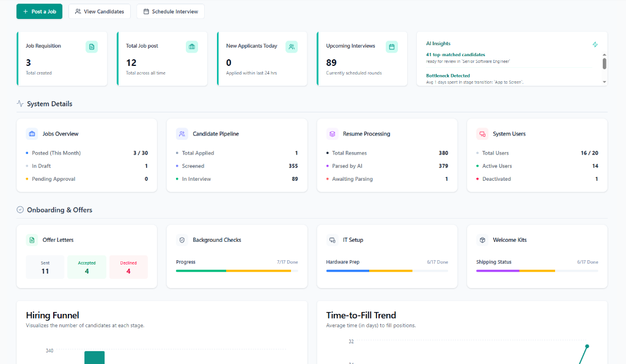Click the Resume Processing layers icon
This screenshot has height=364, width=626.
point(332,134)
